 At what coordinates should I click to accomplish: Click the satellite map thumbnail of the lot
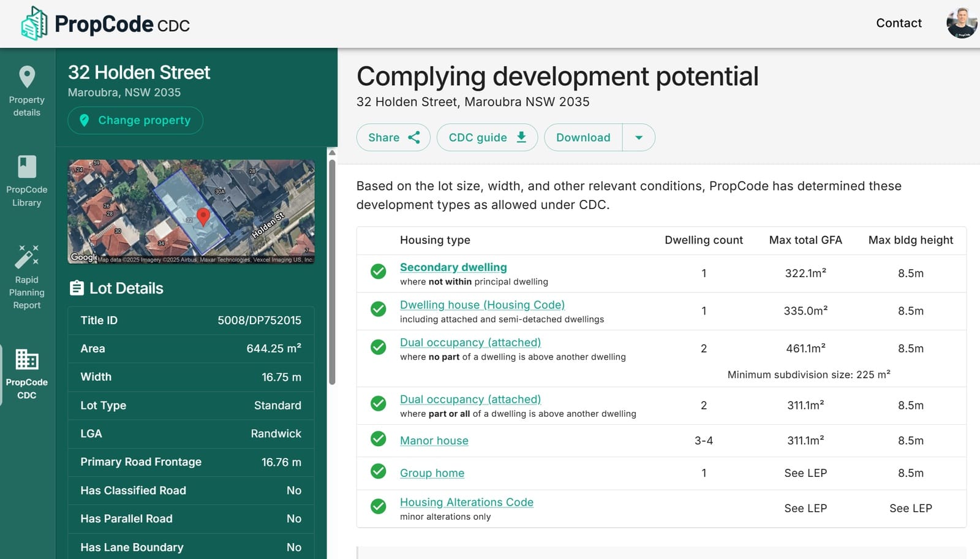190,211
